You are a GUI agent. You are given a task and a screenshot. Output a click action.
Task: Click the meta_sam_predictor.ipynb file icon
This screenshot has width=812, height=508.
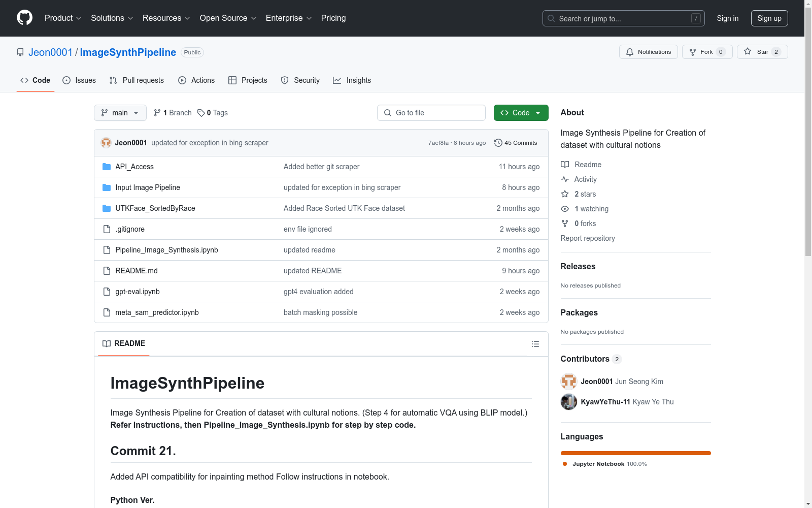(x=107, y=312)
